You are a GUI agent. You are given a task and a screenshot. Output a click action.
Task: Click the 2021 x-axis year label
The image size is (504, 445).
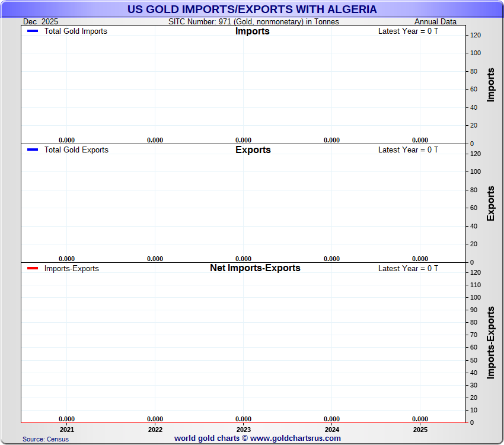coord(67,430)
